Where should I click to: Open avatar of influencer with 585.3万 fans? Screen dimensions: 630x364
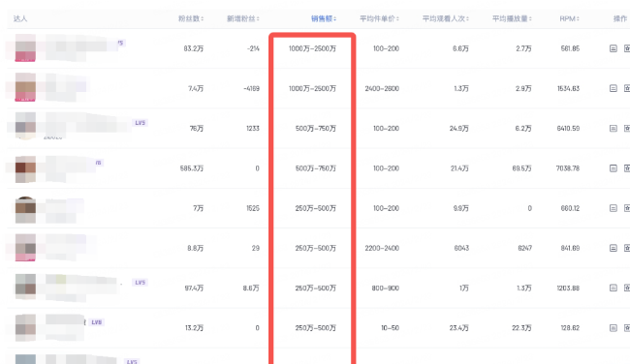click(25, 169)
